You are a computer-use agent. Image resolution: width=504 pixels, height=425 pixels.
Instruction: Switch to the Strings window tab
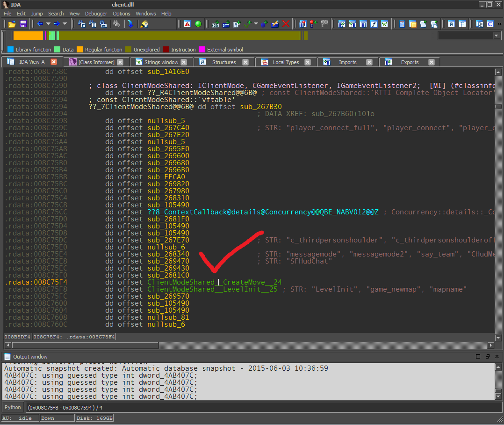point(161,62)
